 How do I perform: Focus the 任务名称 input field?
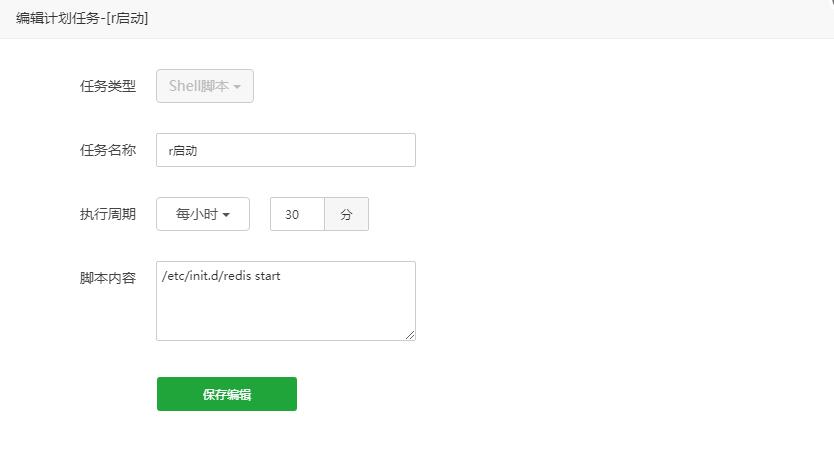coord(285,150)
